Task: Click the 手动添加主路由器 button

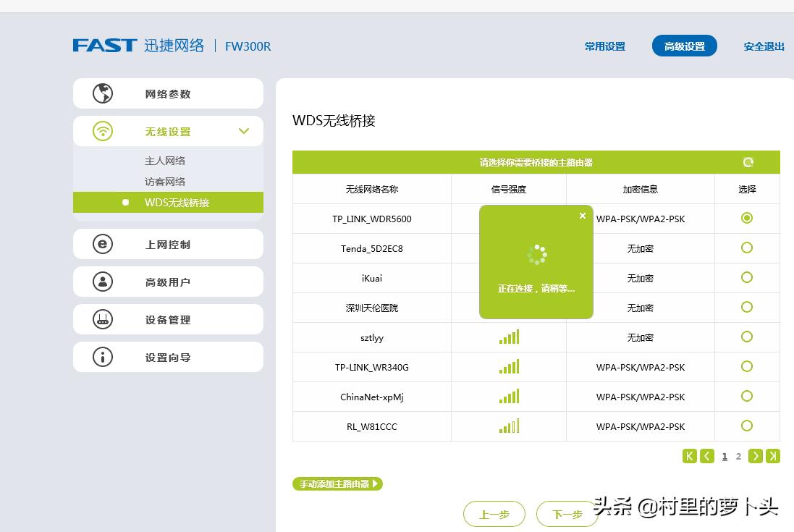Action: 337,484
